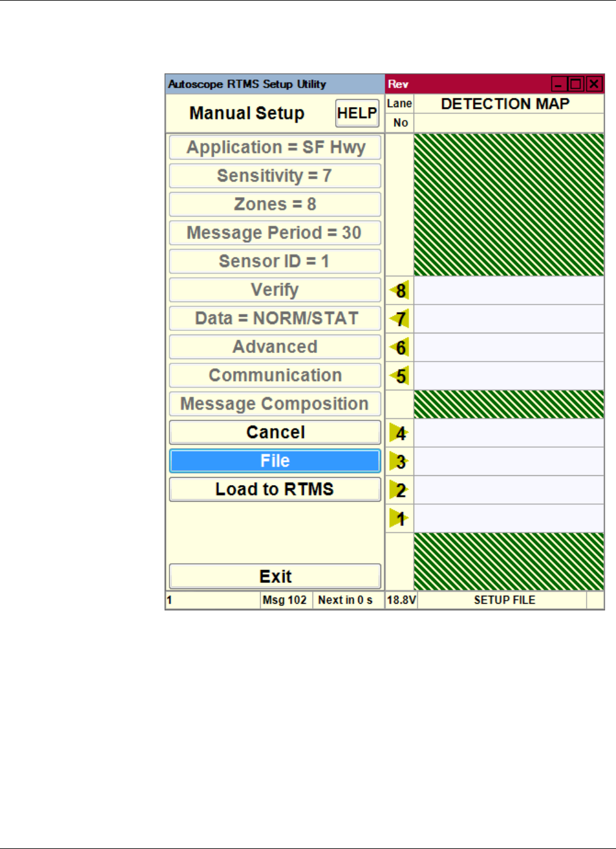Click the Rev title bar label
The width and height of the screenshot is (616, 849).
(398, 84)
